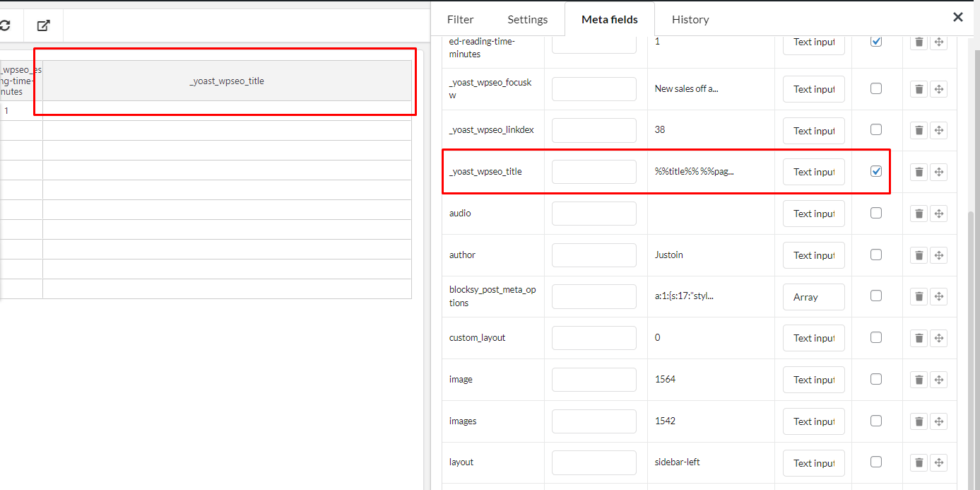
Task: Open the type dropdown for image
Action: point(814,380)
